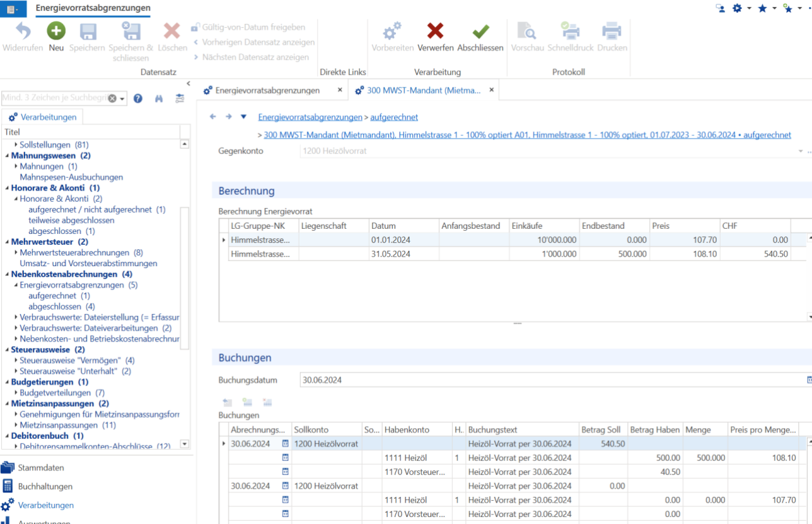Click the user chat icon in the title bar
This screenshot has width=812, height=524.
(x=720, y=8)
